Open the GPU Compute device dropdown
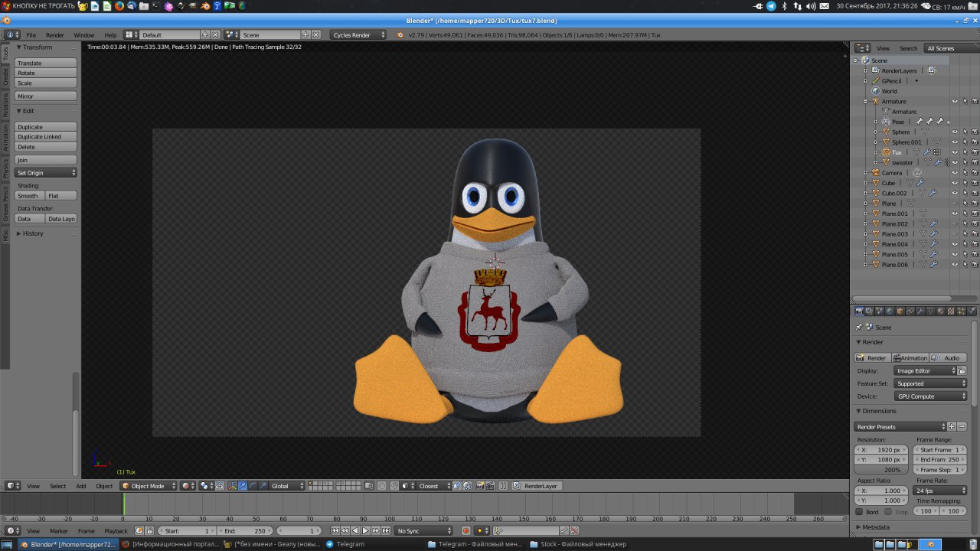980x551 pixels. pyautogui.click(x=930, y=396)
